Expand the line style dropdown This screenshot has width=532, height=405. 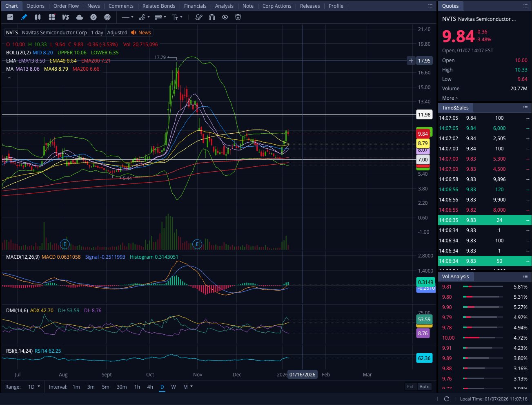(x=128, y=17)
